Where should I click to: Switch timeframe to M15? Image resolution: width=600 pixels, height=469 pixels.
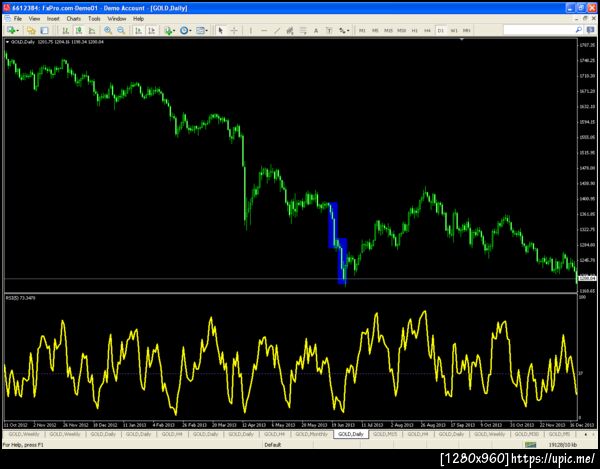pos(388,30)
